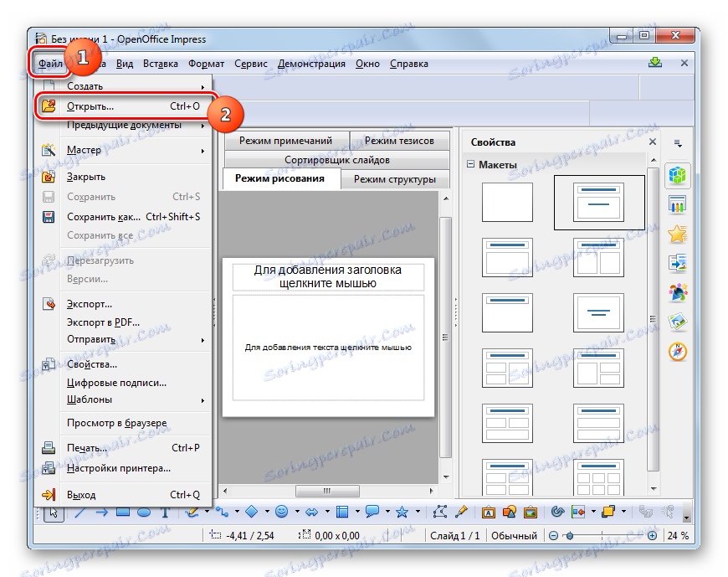This screenshot has height=577, width=728.
Task: Choose Печать... from the File menu
Action: (x=123, y=448)
